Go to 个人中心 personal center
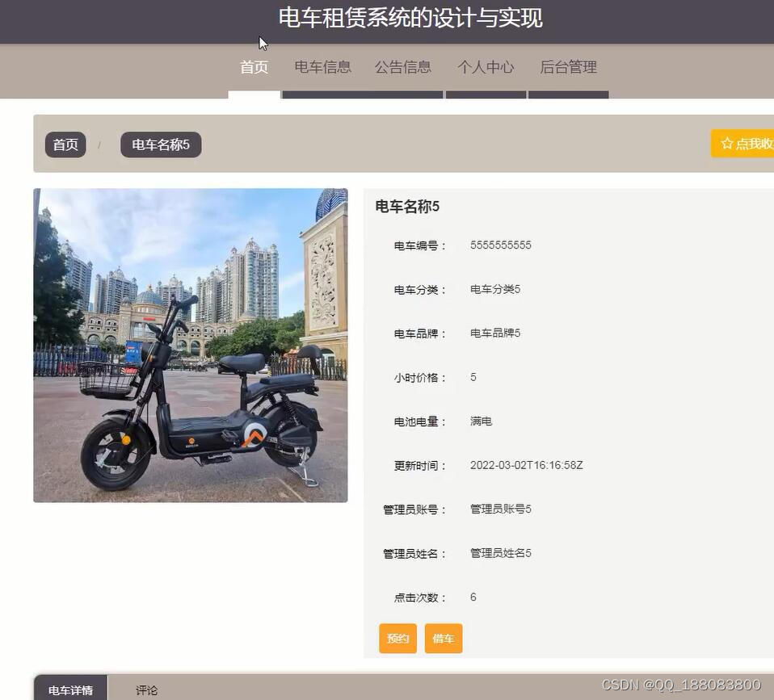Viewport: 774px width, 700px height. coord(486,67)
